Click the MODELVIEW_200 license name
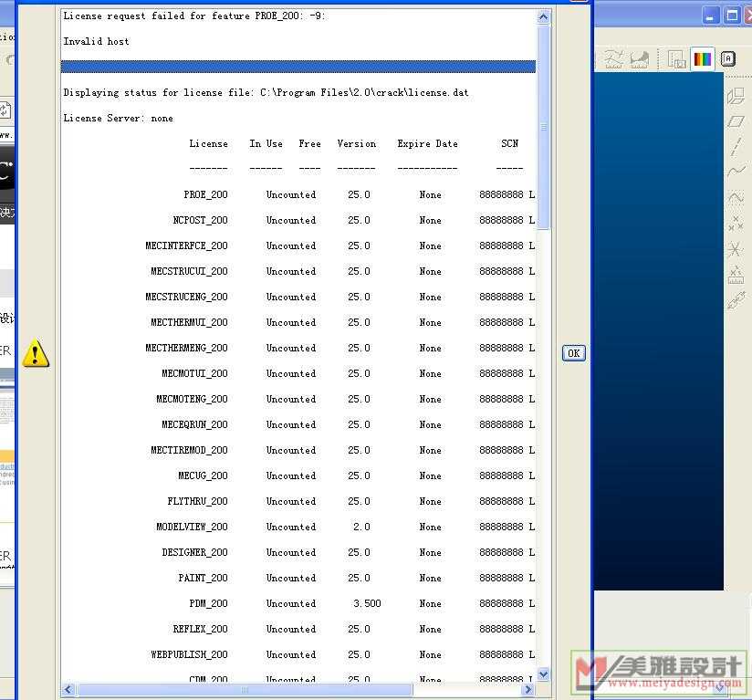 [x=192, y=527]
